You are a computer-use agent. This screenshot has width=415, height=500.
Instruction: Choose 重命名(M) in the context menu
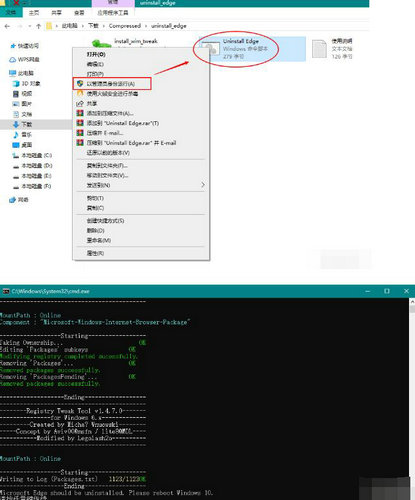click(141, 240)
